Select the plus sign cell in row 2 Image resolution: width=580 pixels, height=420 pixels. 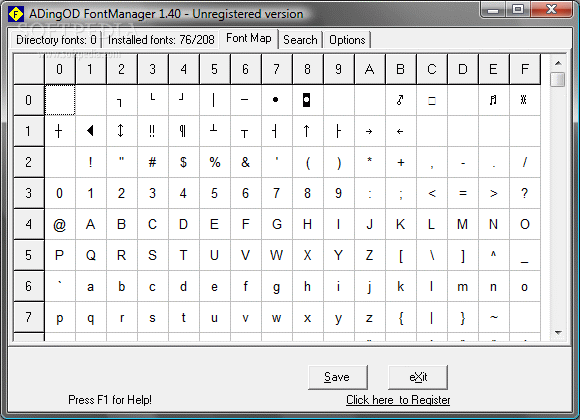pos(401,162)
